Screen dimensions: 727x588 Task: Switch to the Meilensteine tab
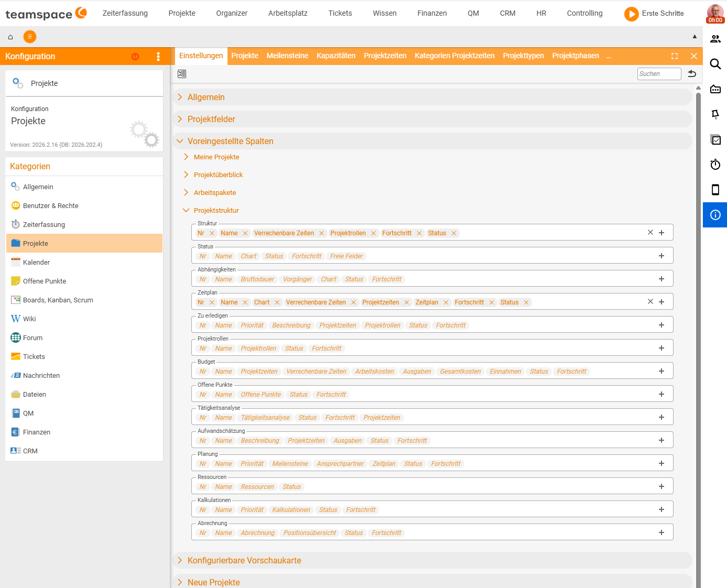click(x=287, y=56)
